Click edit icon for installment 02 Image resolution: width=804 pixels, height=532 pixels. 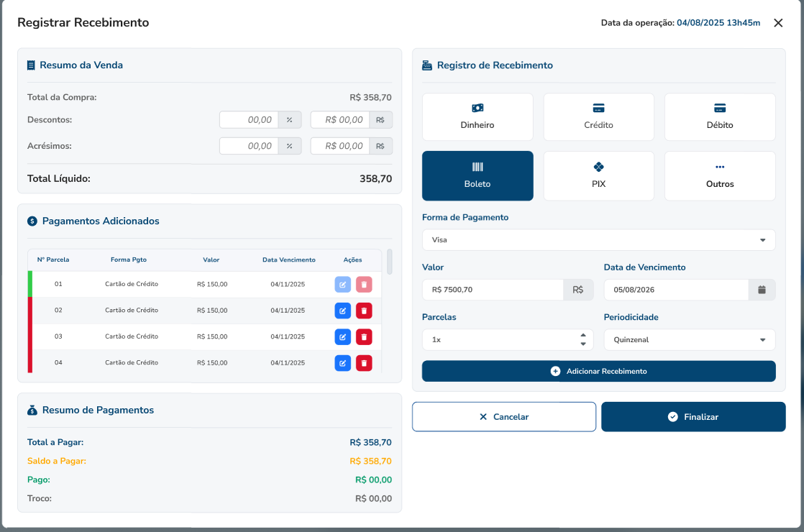click(342, 311)
